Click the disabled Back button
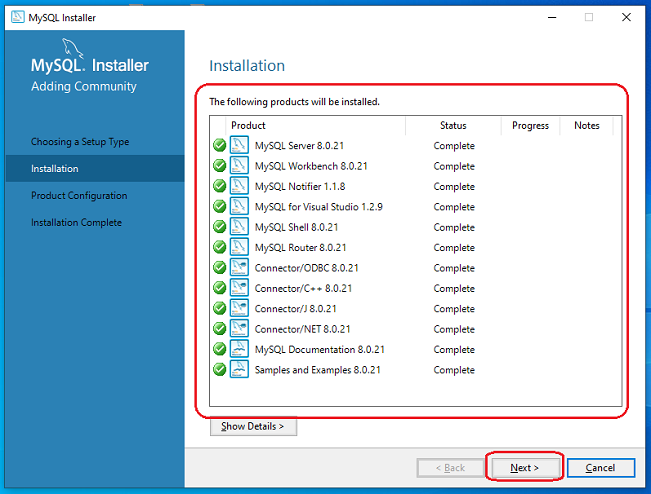Image resolution: width=651 pixels, height=494 pixels. pos(450,468)
